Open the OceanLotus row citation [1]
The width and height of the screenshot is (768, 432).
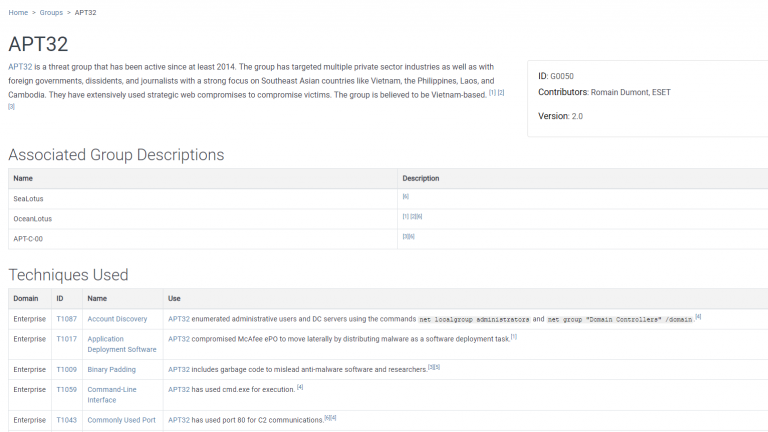coord(406,216)
